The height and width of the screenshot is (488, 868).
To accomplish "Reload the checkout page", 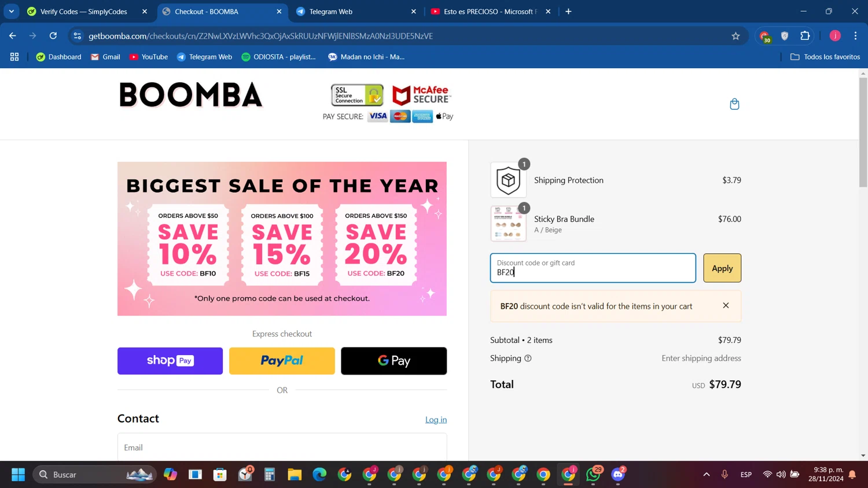I will pos(53,36).
